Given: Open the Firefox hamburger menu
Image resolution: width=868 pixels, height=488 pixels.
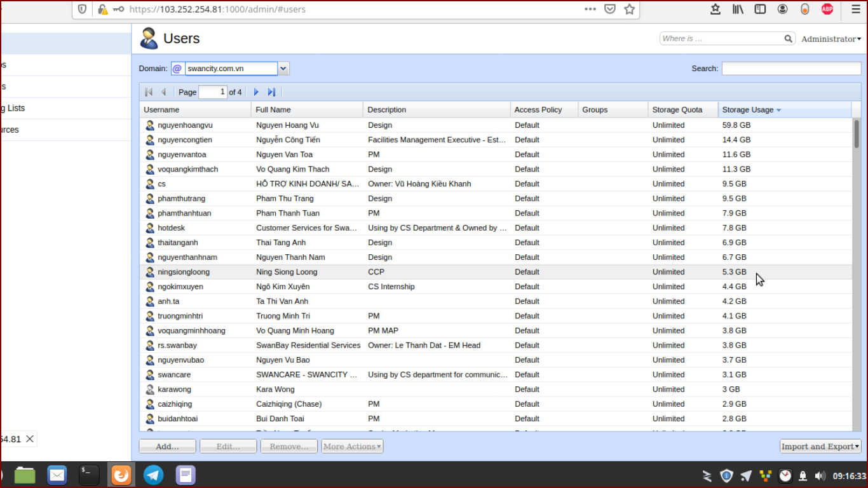Looking at the screenshot, I should (x=856, y=9).
